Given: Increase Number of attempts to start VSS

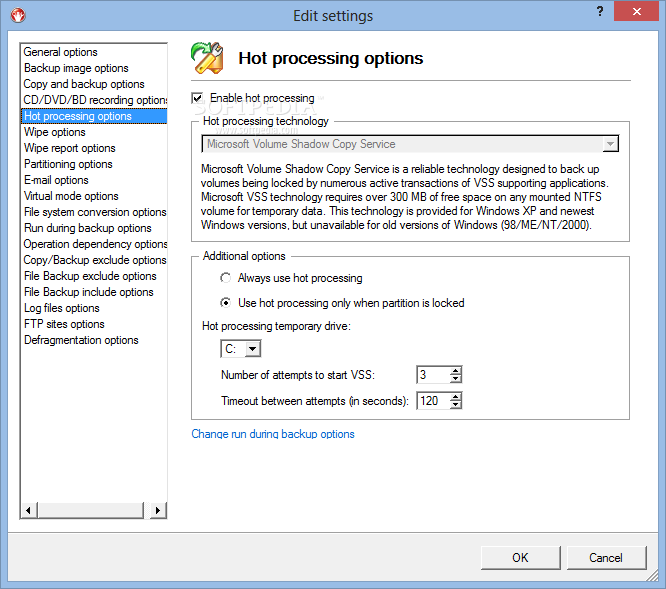Looking at the screenshot, I should [455, 371].
